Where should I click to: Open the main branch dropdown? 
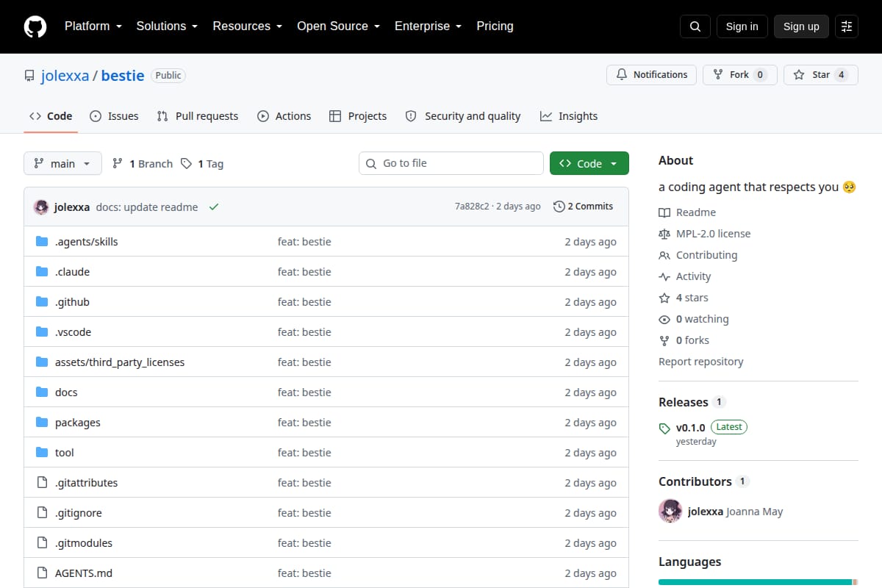pyautogui.click(x=62, y=163)
